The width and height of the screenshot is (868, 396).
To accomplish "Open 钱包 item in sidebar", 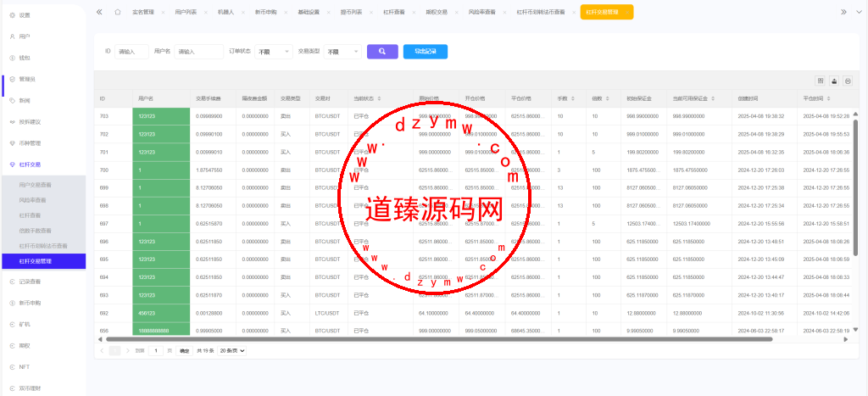I will point(42,58).
